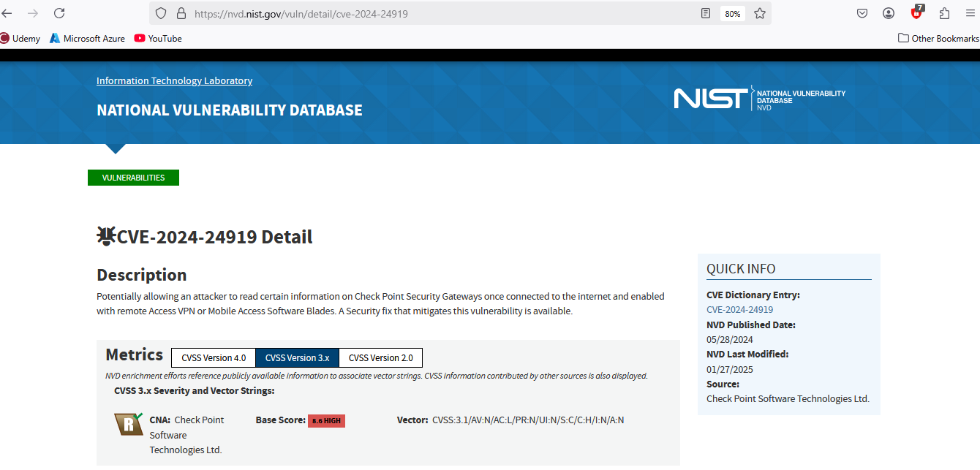Click the NIST logo
The width and height of the screenshot is (980, 470).
(711, 98)
